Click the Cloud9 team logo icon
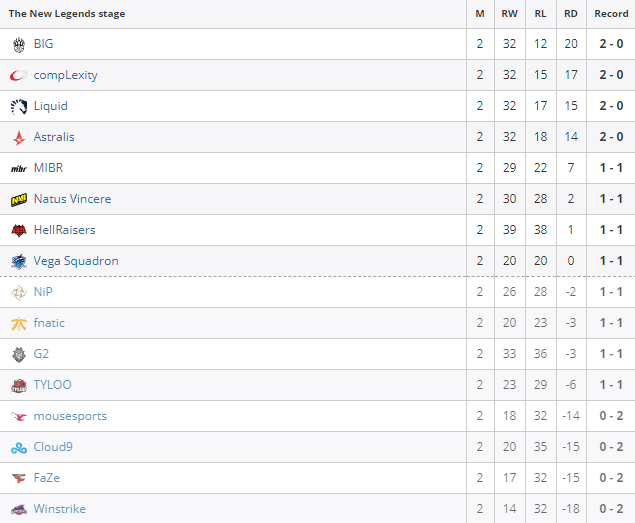The width and height of the screenshot is (635, 523). click(x=19, y=447)
